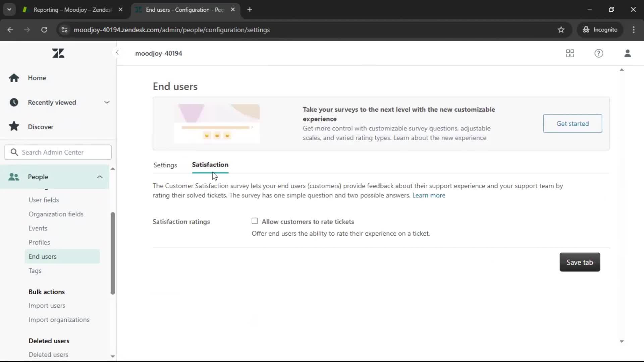
Task: Collapse the sidebar with the chevron icon
Action: (117, 52)
